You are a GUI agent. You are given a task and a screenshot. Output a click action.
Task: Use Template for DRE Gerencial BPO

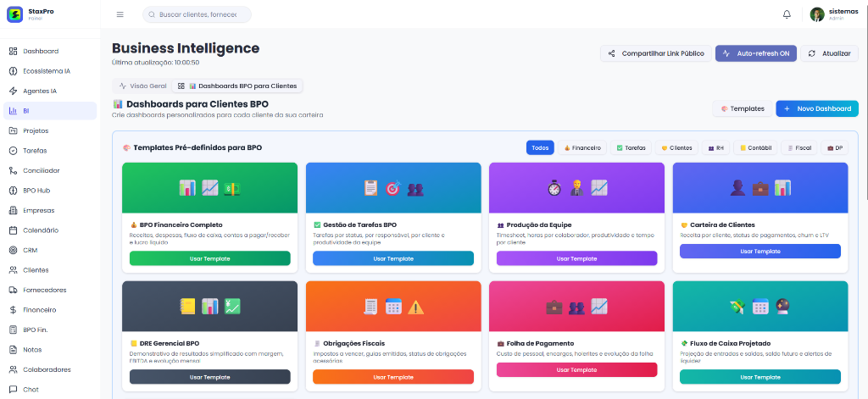point(210,377)
